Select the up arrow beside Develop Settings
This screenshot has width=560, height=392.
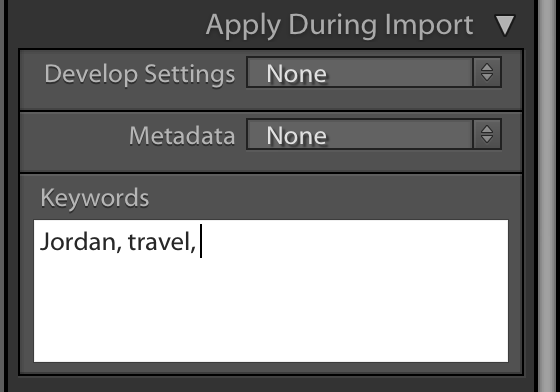pos(487,67)
